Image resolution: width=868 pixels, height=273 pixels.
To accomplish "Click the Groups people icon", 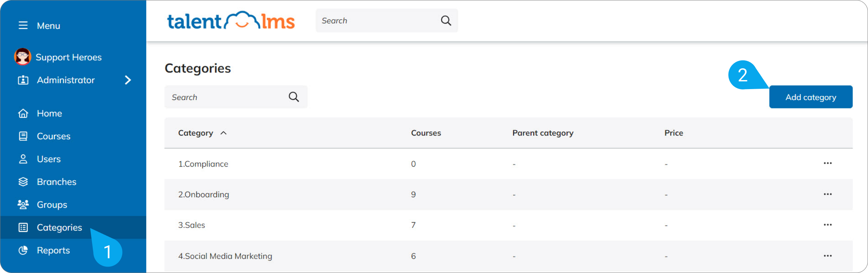I will [x=23, y=205].
